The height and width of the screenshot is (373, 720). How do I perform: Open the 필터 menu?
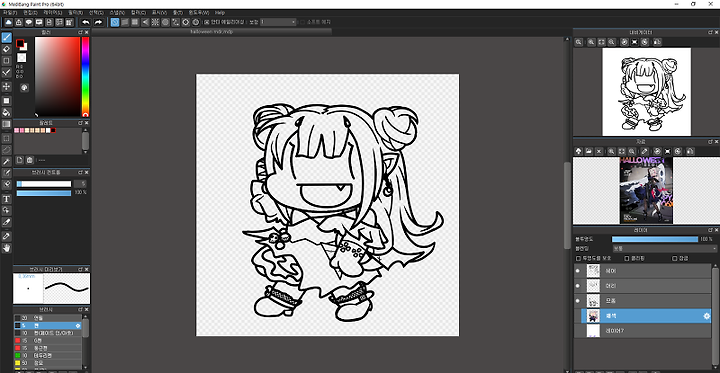[75, 12]
